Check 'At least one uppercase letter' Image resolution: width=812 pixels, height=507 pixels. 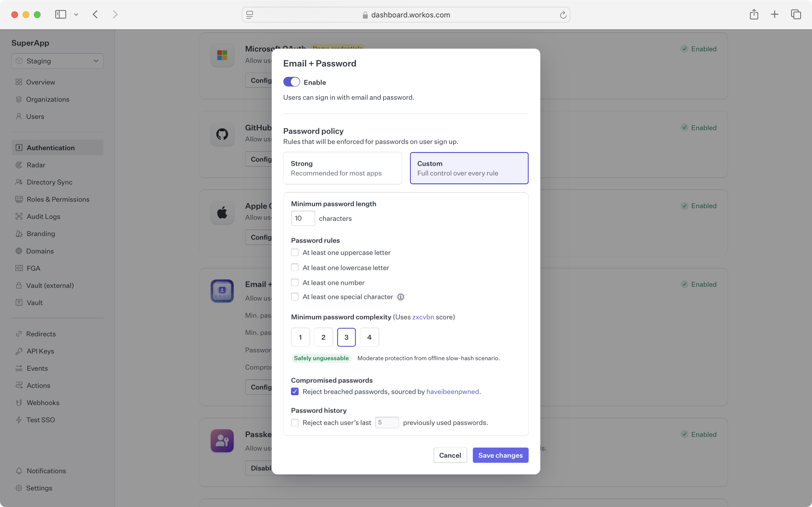(x=295, y=252)
